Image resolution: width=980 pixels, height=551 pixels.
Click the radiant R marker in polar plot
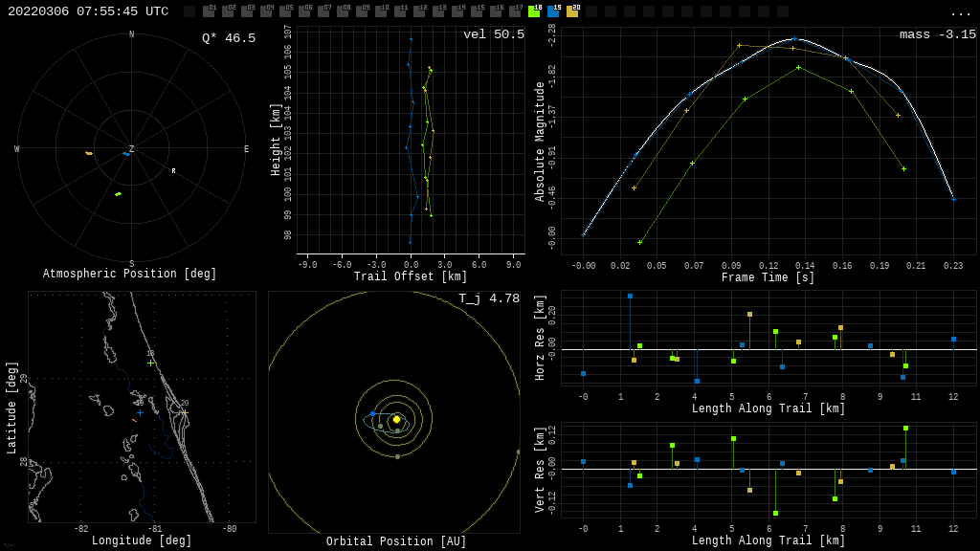point(173,171)
